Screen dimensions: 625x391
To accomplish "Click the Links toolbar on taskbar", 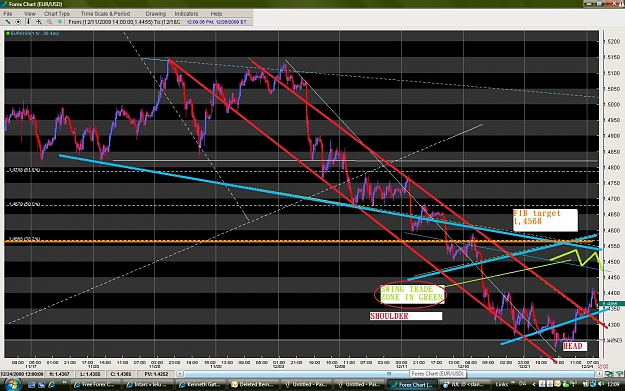I will click(502, 384).
